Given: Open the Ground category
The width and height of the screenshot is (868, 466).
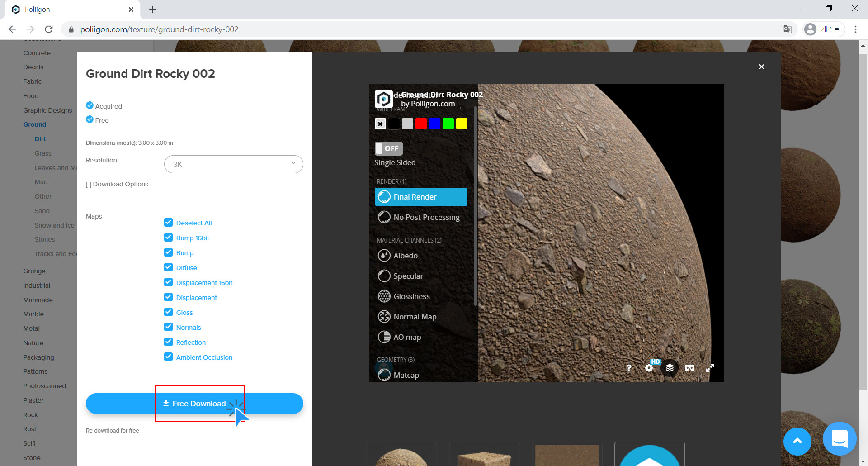Looking at the screenshot, I should pos(35,124).
